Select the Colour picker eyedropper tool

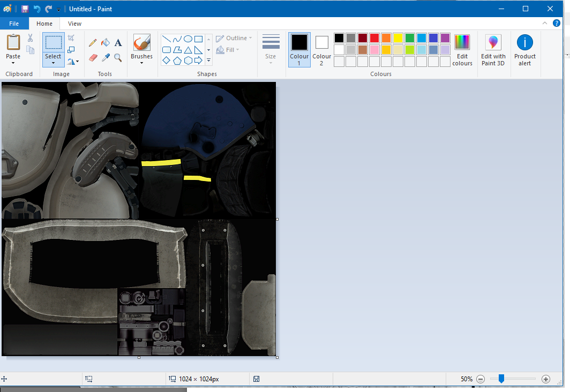click(x=106, y=57)
